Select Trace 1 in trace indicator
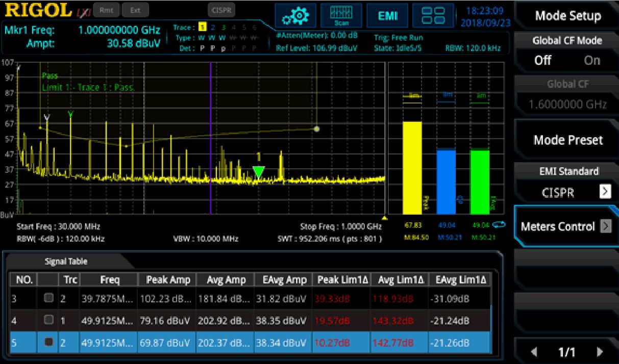This screenshot has width=619, height=364. [202, 27]
